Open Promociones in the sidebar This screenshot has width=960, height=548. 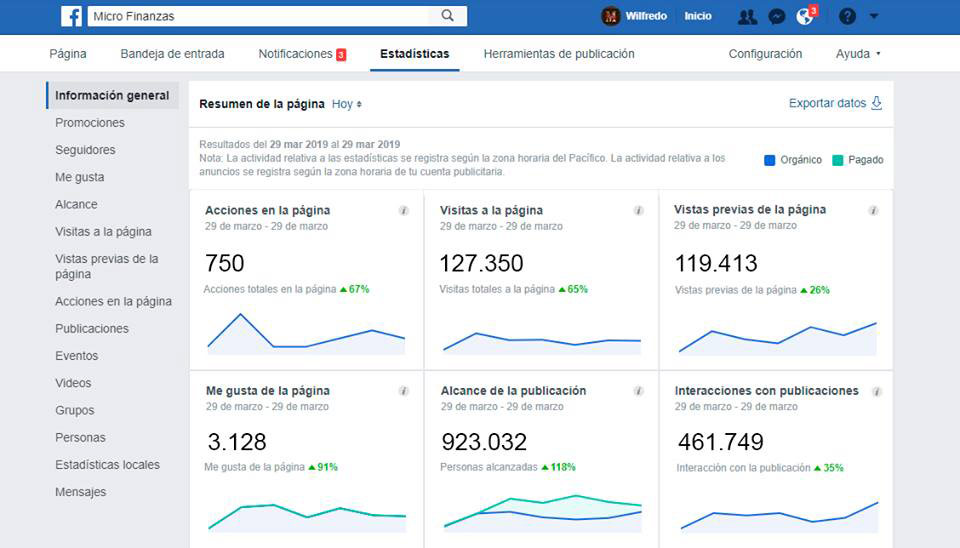[x=90, y=122]
